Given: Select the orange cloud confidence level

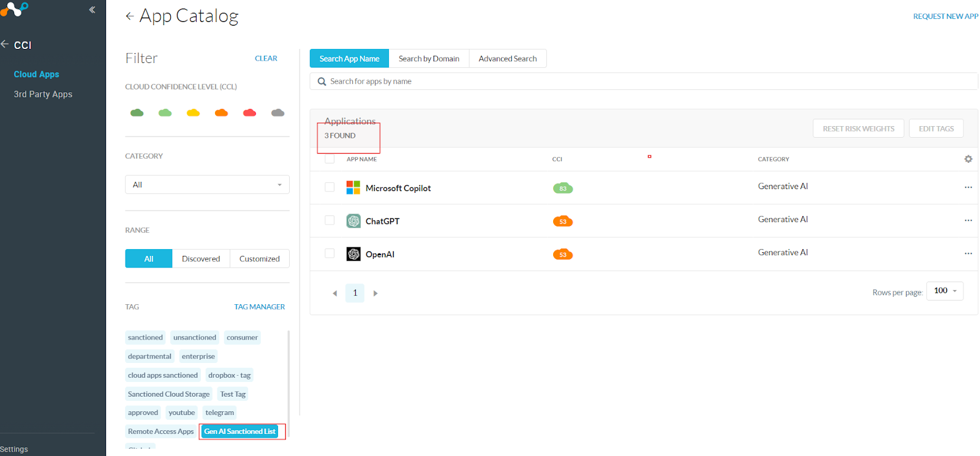Looking at the screenshot, I should pos(222,113).
